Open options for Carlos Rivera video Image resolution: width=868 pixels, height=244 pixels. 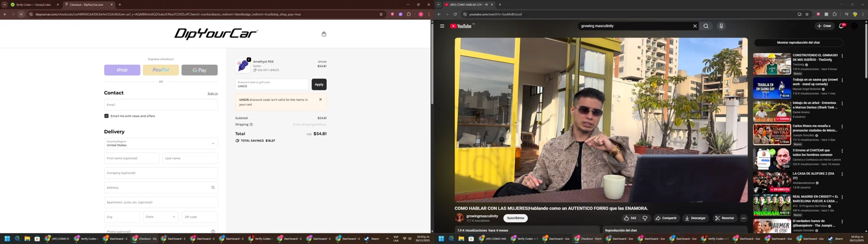(x=842, y=127)
